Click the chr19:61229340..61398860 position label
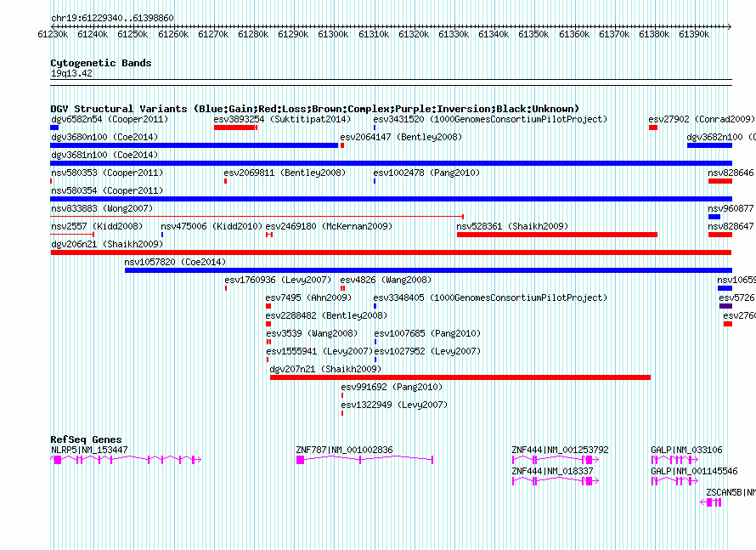The width and height of the screenshot is (756, 550). (x=112, y=18)
